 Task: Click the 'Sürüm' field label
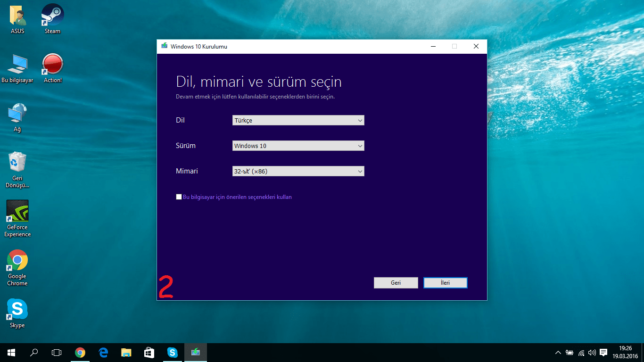(x=186, y=146)
